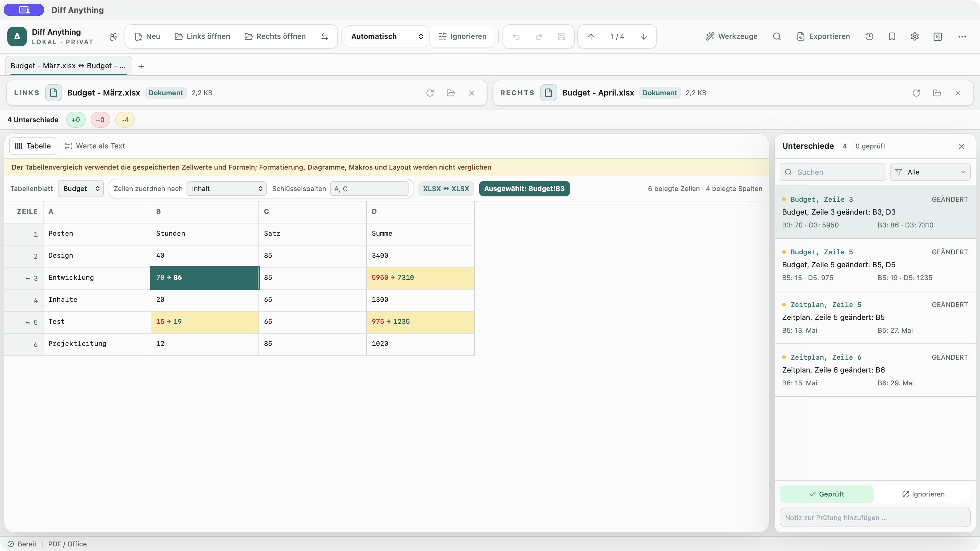Add a new comparison tab
The height and width of the screenshot is (551, 980).
click(141, 66)
